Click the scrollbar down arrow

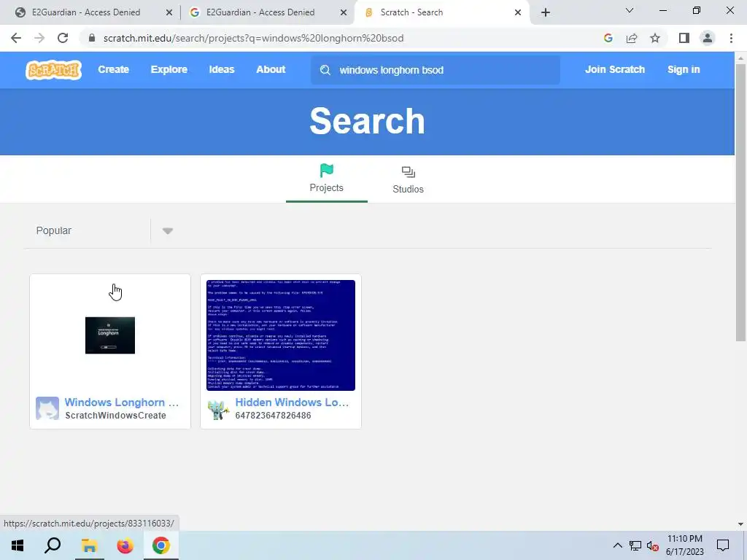click(740, 524)
